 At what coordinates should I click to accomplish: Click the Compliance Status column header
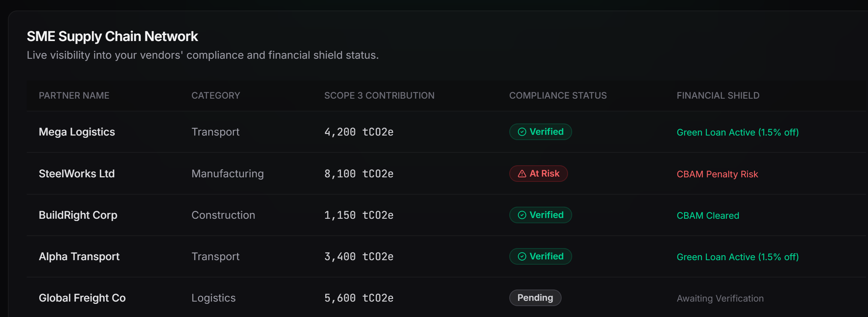[x=558, y=96]
